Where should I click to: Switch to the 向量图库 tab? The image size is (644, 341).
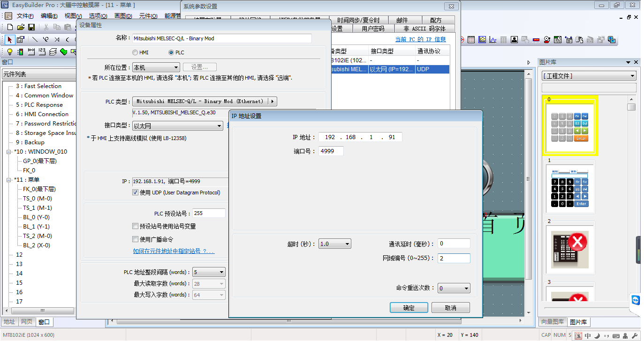pyautogui.click(x=552, y=322)
